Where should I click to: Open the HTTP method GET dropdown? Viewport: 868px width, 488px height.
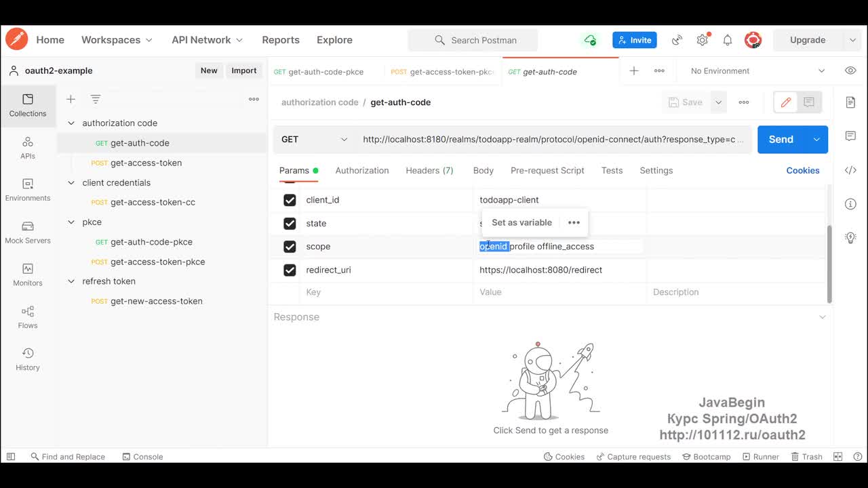tap(314, 139)
